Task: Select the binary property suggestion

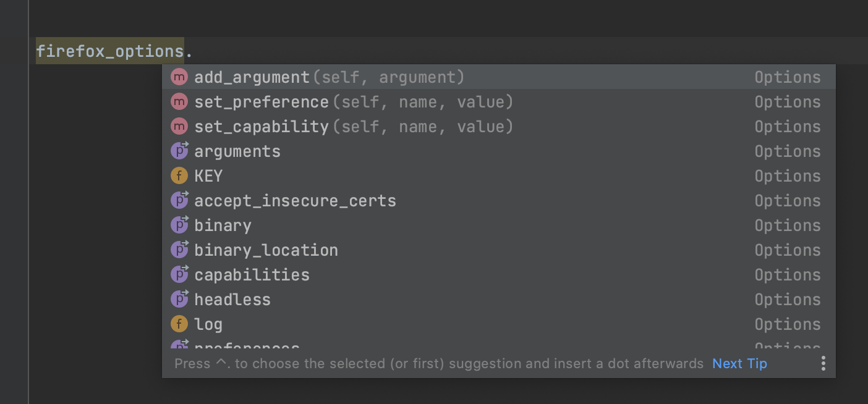Action: coord(223,225)
